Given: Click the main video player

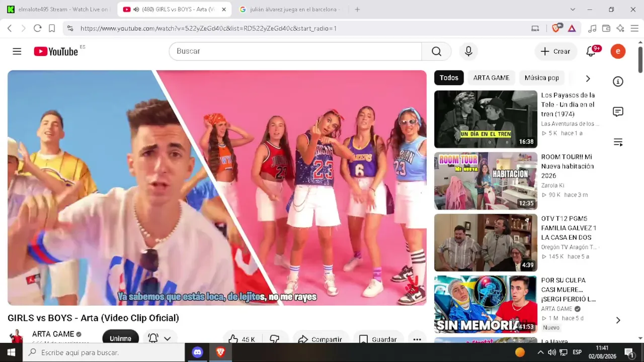Looking at the screenshot, I should point(217,188).
